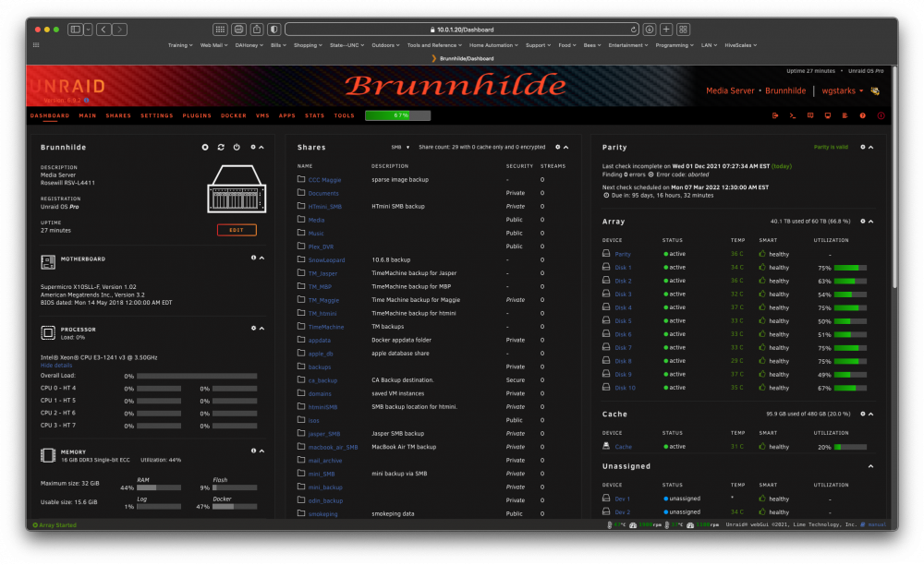Click folder icon of Media share
The image size is (924, 565).
click(x=301, y=219)
